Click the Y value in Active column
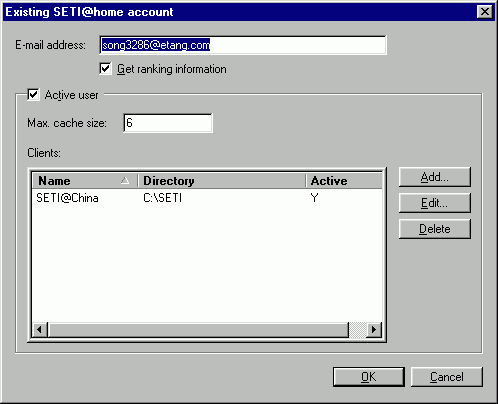 point(314,198)
